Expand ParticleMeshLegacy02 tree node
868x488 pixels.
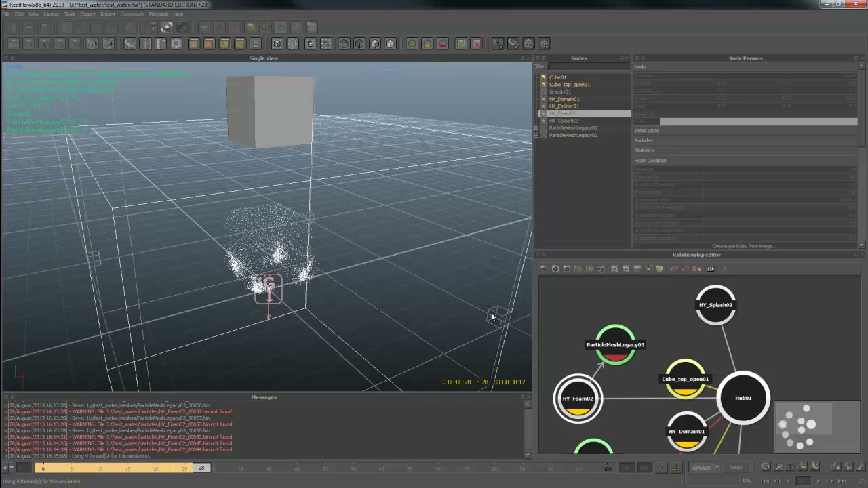536,128
